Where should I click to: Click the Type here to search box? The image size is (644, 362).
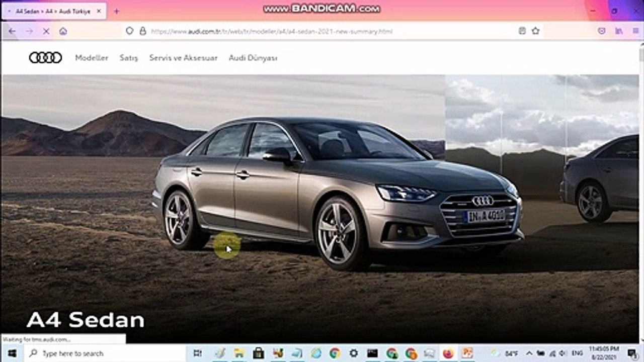(x=106, y=353)
